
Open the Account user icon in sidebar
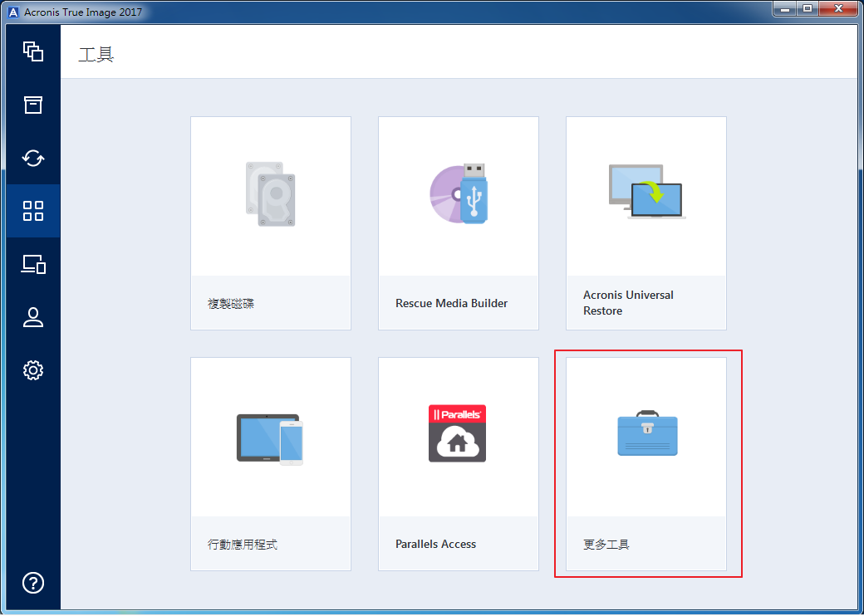click(33, 318)
